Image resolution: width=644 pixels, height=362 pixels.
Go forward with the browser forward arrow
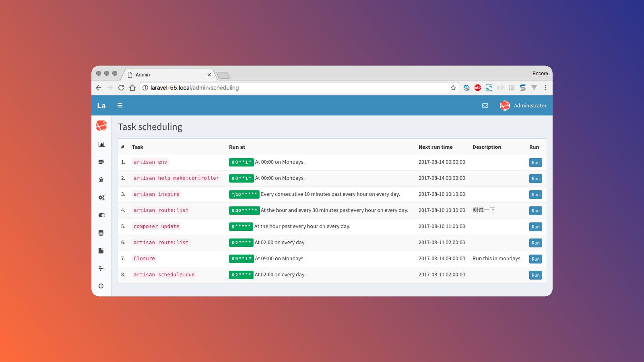pos(110,88)
